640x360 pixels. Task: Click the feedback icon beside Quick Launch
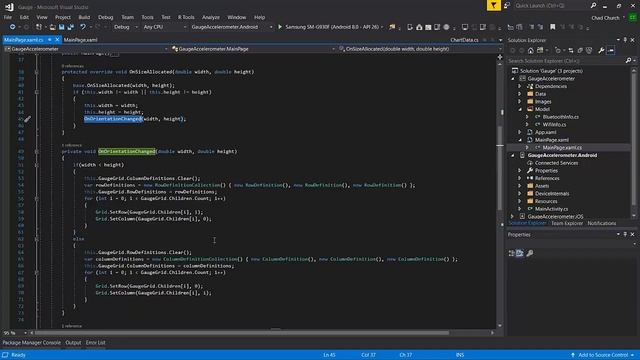(x=507, y=5)
